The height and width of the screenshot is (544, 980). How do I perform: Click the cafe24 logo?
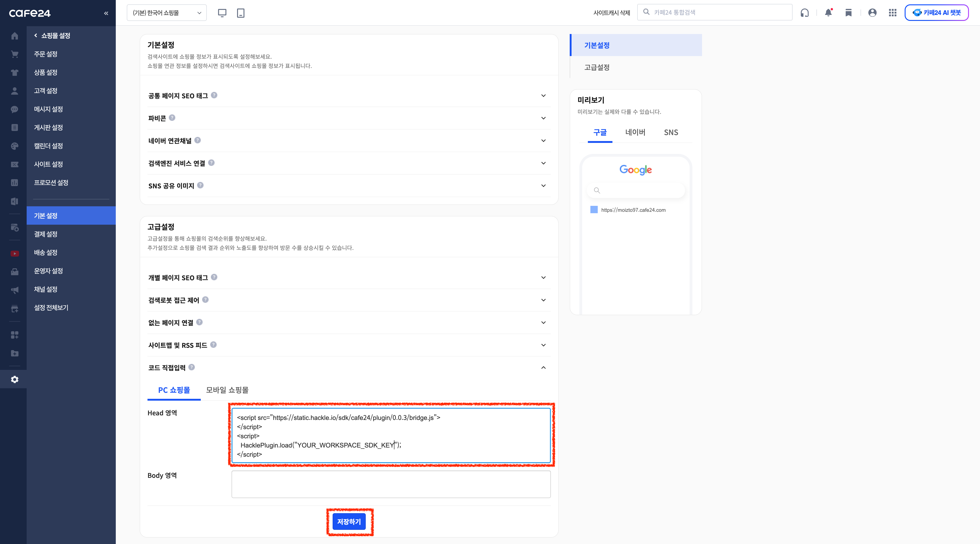coord(30,13)
